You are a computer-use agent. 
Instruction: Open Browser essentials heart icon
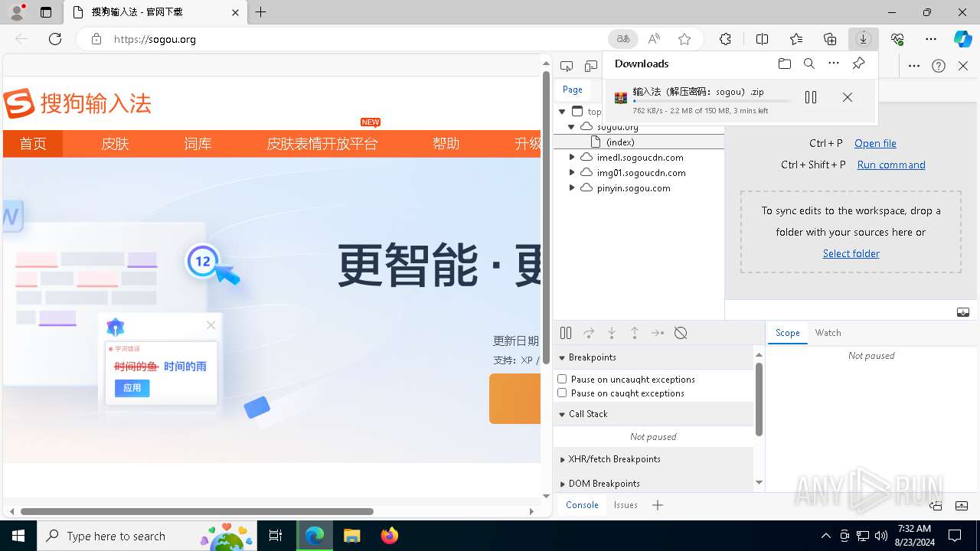pyautogui.click(x=897, y=39)
